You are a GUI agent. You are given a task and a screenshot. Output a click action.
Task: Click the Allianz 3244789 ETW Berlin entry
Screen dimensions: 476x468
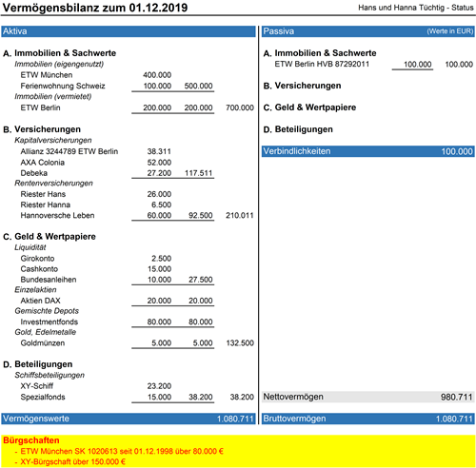[x=69, y=151]
